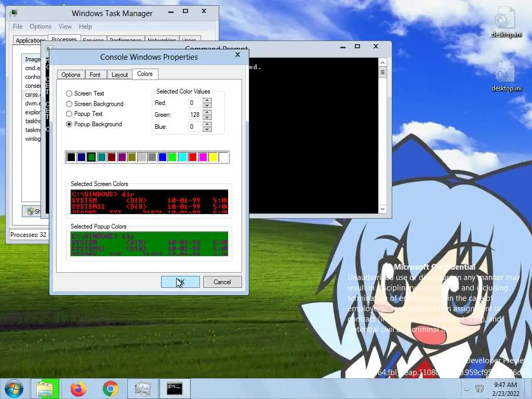The width and height of the screenshot is (532, 399).
Task: Switch to the Options tab
Action: (x=71, y=75)
